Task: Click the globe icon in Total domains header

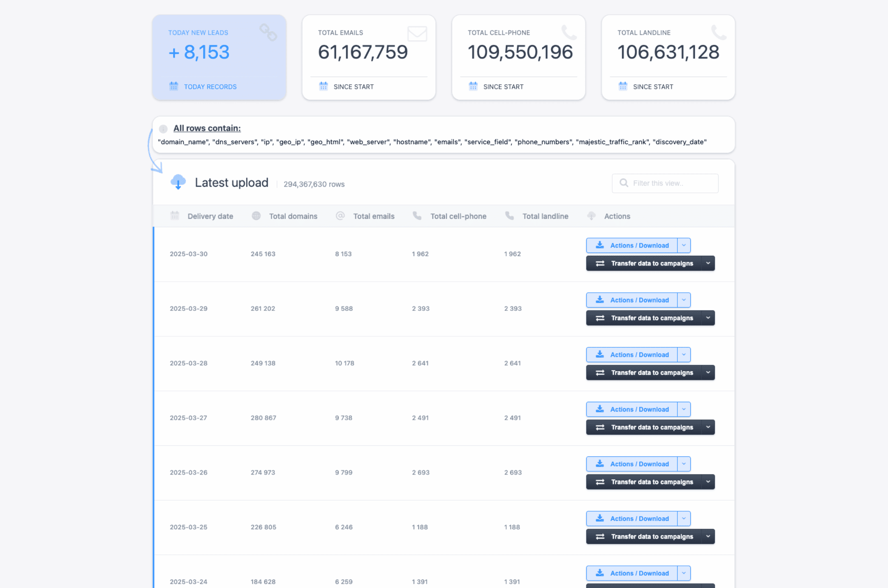Action: pos(256,216)
